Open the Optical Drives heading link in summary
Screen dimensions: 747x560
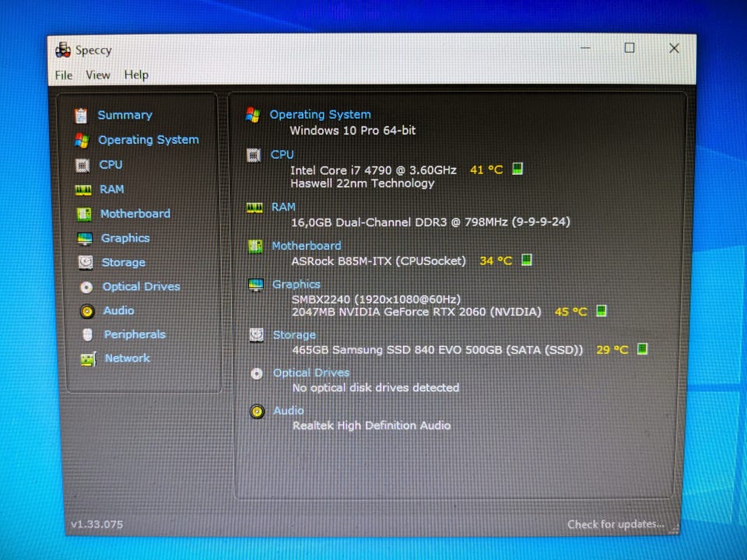click(x=311, y=373)
